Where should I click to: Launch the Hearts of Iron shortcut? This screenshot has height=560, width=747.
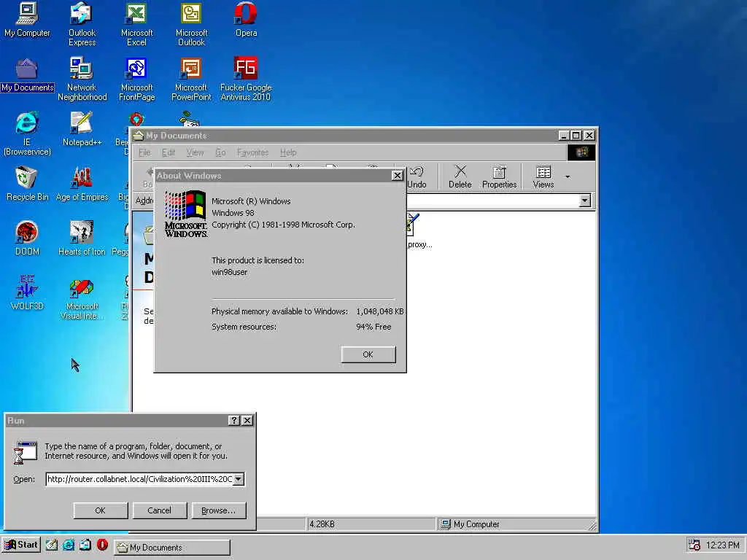(x=82, y=238)
